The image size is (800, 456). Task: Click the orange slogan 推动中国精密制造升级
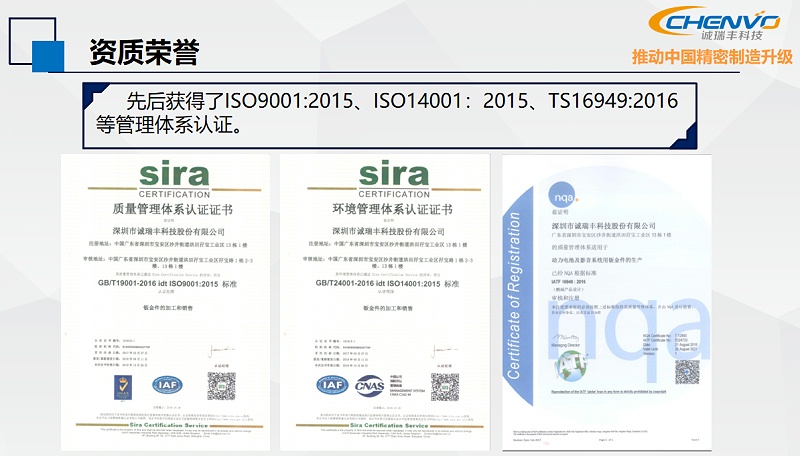[x=711, y=56]
